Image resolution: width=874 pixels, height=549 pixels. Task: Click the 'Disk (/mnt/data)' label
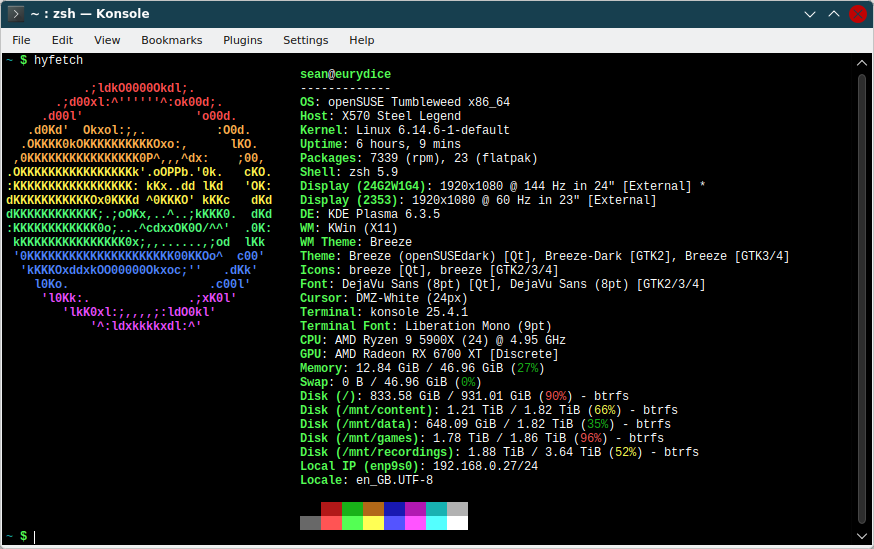click(x=356, y=424)
